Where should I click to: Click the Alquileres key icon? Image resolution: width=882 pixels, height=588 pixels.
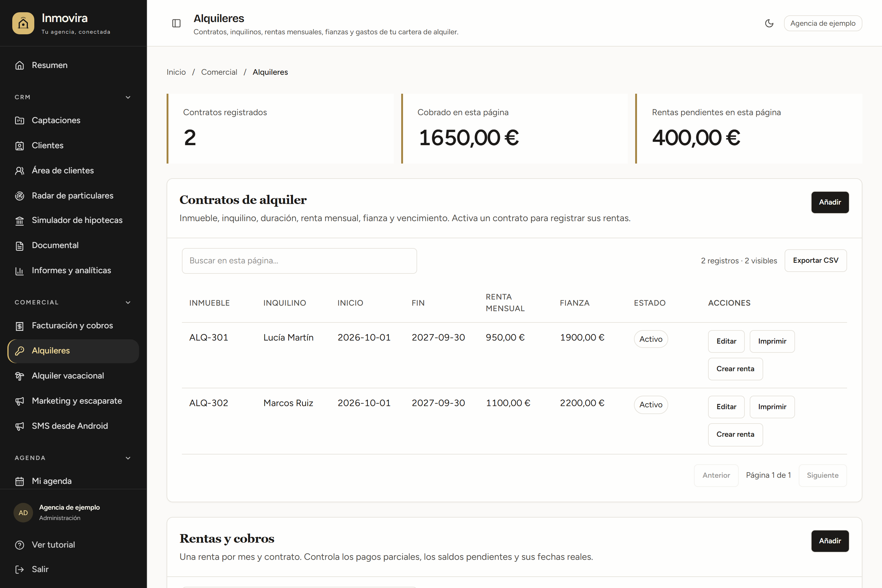pyautogui.click(x=20, y=351)
